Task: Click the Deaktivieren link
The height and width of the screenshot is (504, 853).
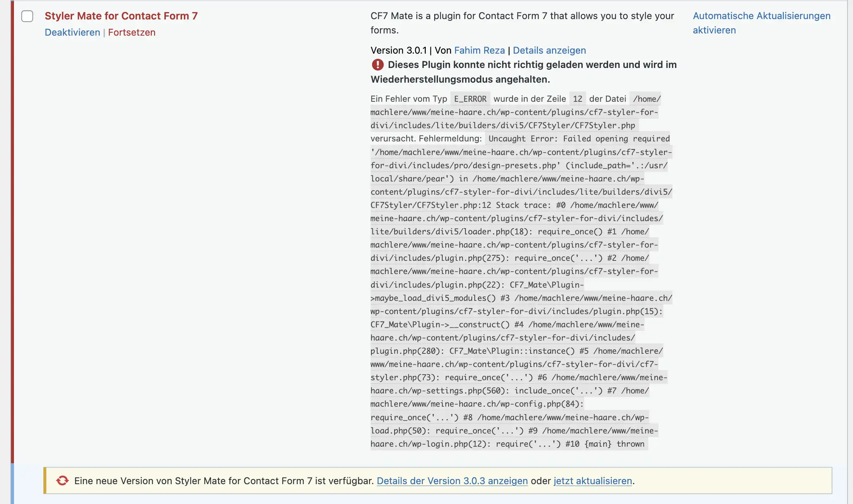Action: point(72,32)
